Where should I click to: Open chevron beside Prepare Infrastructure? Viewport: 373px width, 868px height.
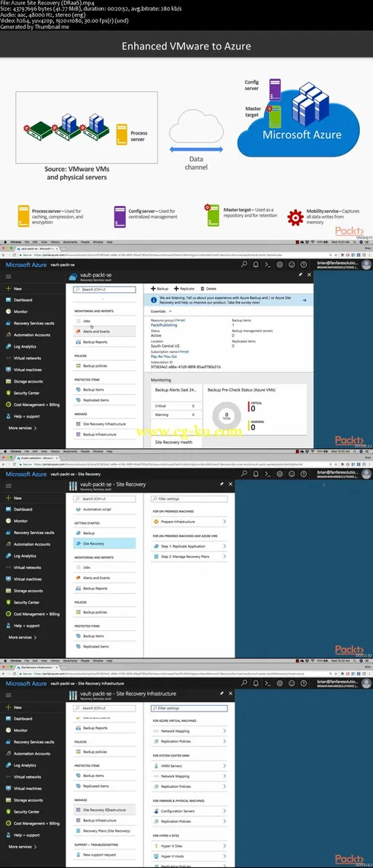[224, 522]
